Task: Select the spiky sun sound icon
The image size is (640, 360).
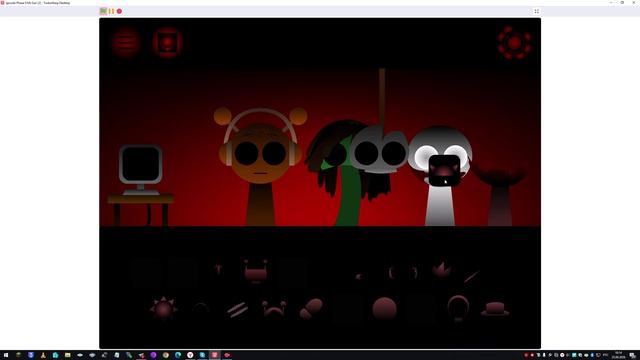Action: coord(163,308)
